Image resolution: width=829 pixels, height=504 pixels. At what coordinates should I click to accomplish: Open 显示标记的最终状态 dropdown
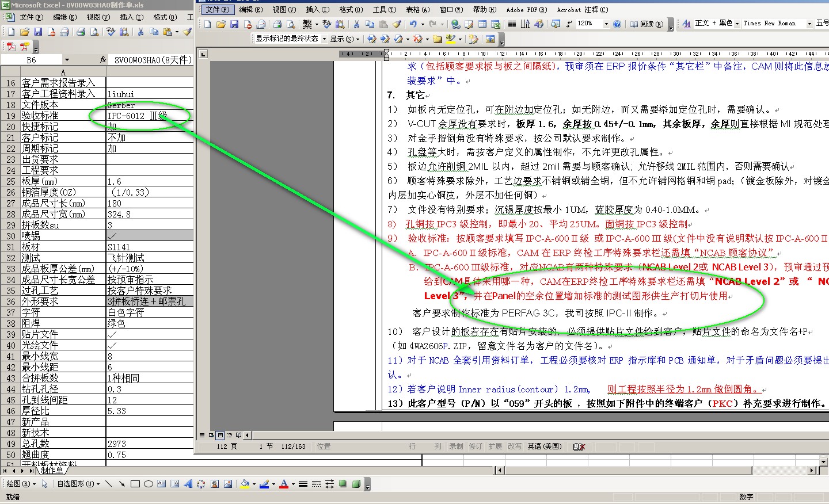[x=324, y=39]
